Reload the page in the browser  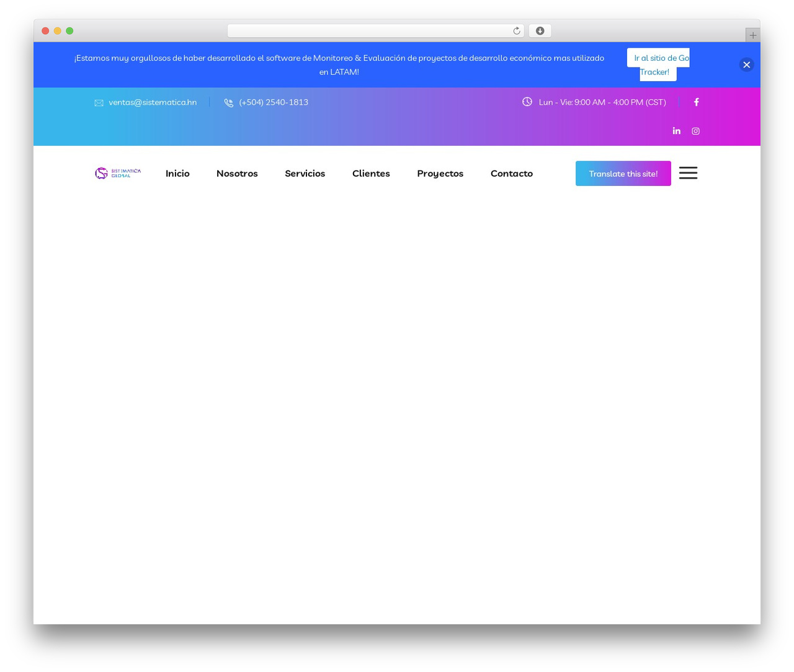coord(516,31)
